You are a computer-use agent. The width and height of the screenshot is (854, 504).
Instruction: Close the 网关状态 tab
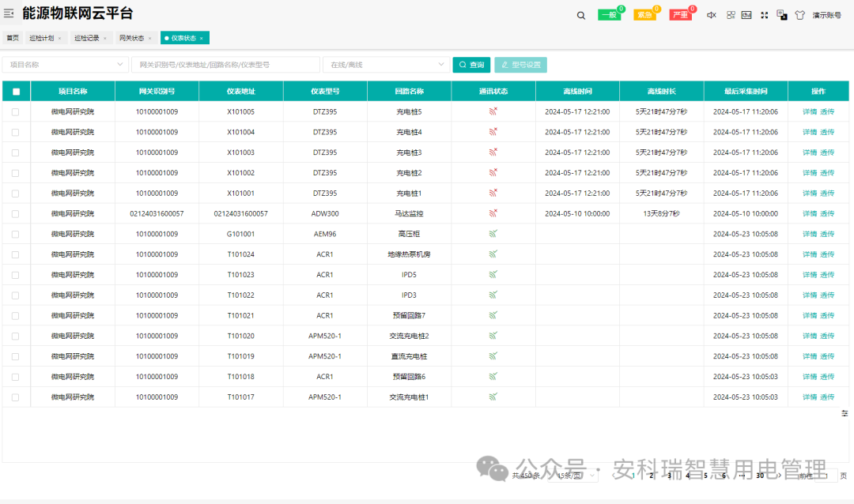[x=149, y=38]
